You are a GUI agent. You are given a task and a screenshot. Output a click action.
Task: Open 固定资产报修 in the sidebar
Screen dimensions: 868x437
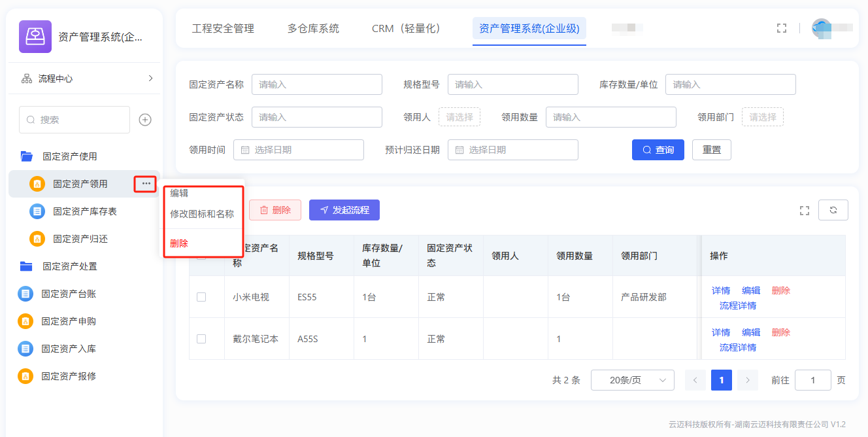click(x=69, y=376)
